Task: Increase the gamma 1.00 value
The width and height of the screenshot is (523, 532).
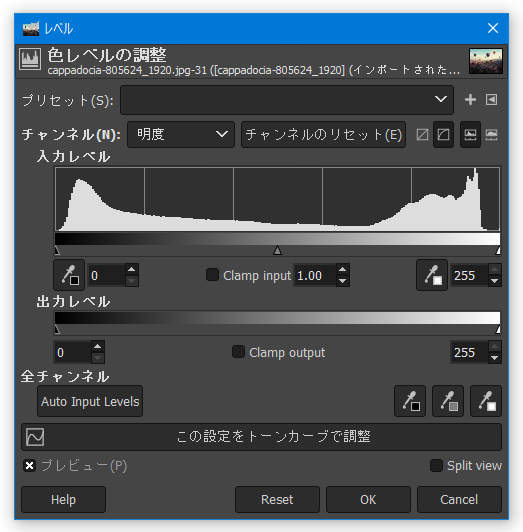Action: tap(342, 270)
